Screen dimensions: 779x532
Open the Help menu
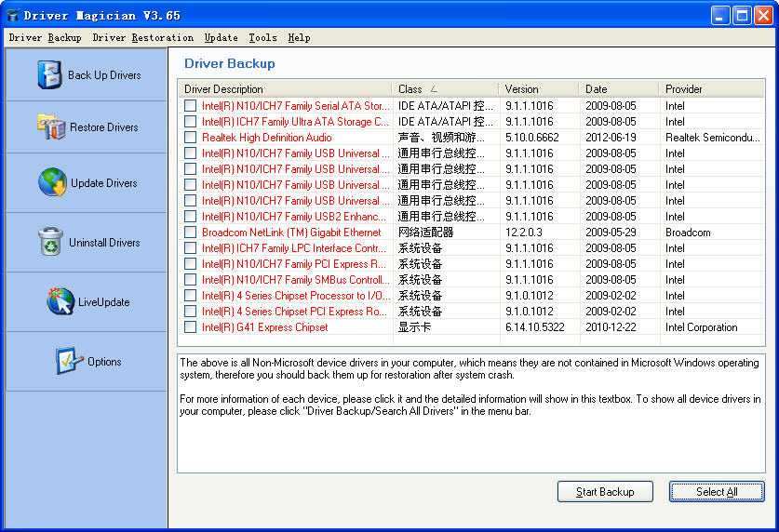pyautogui.click(x=299, y=38)
